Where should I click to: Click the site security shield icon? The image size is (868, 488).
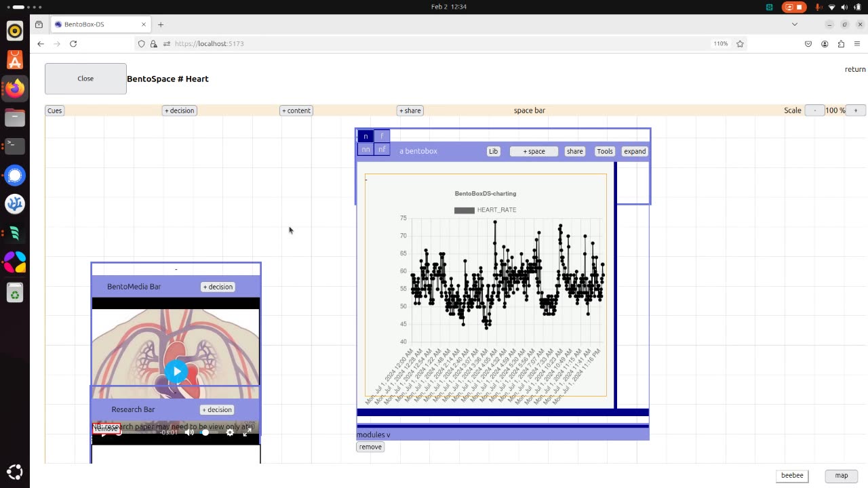pos(141,43)
